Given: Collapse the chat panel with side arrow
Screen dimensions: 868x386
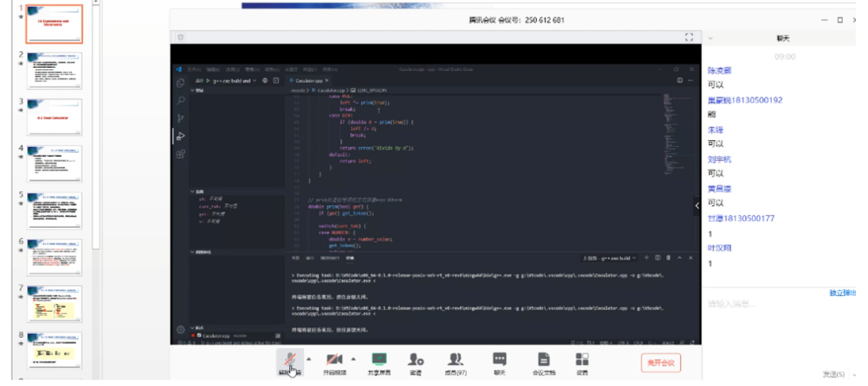Looking at the screenshot, I should (697, 205).
